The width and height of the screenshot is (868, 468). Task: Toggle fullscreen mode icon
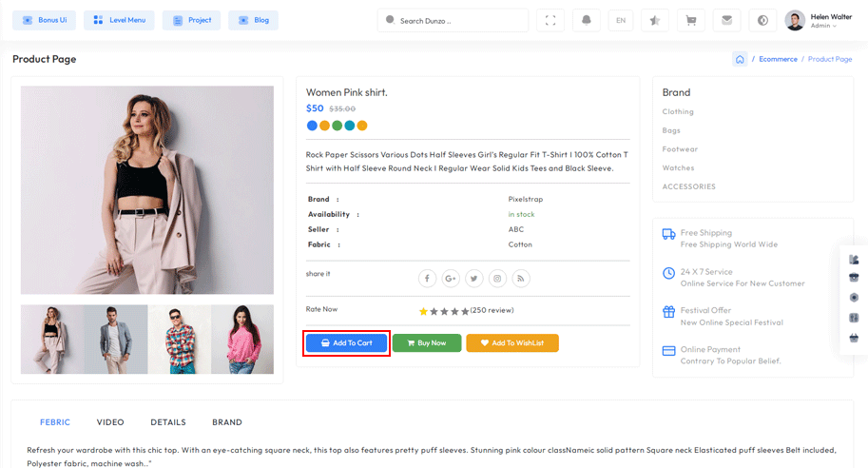click(x=550, y=20)
